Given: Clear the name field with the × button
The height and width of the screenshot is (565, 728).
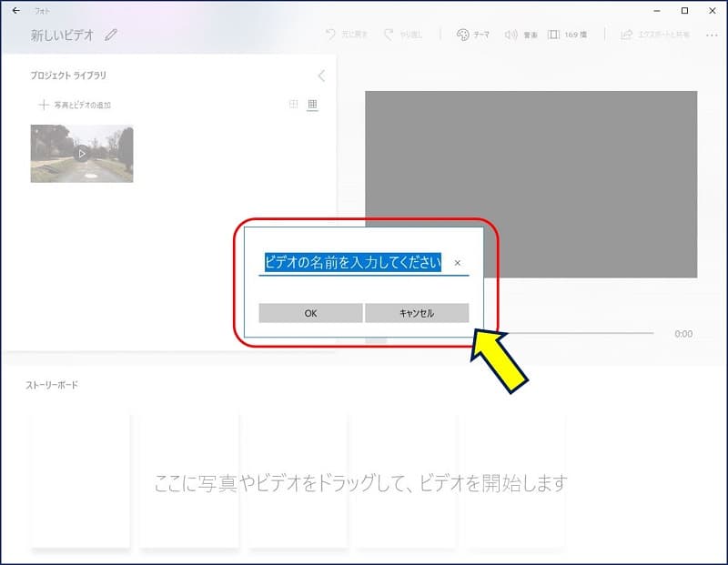Looking at the screenshot, I should click(x=457, y=263).
